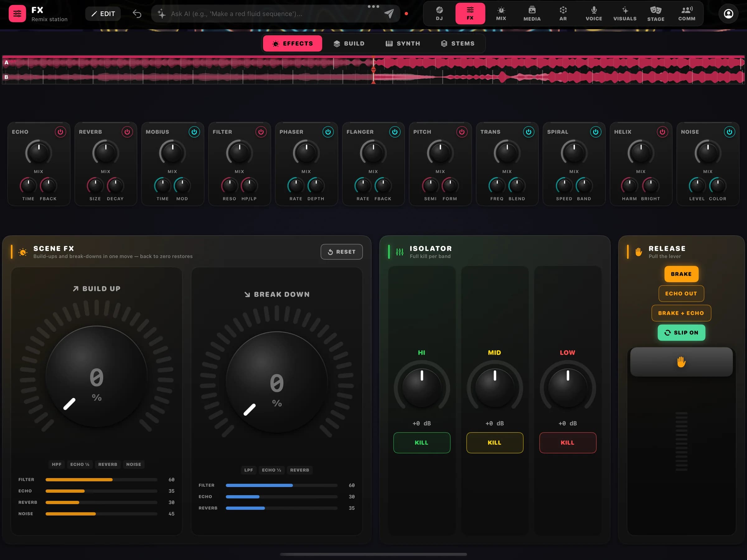Click the AI sparkle icon in prompt bar
The image size is (747, 560).
(162, 13)
